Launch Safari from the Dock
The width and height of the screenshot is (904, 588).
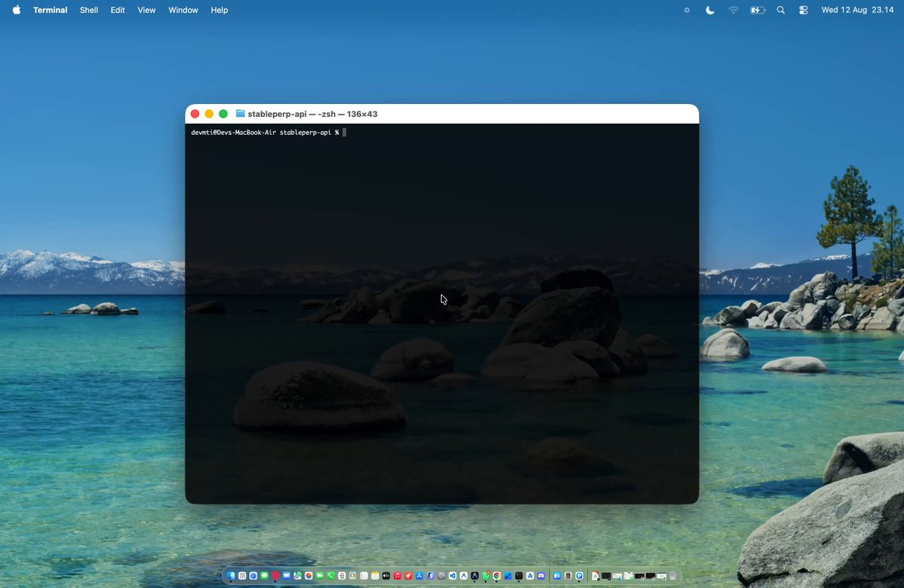253,575
